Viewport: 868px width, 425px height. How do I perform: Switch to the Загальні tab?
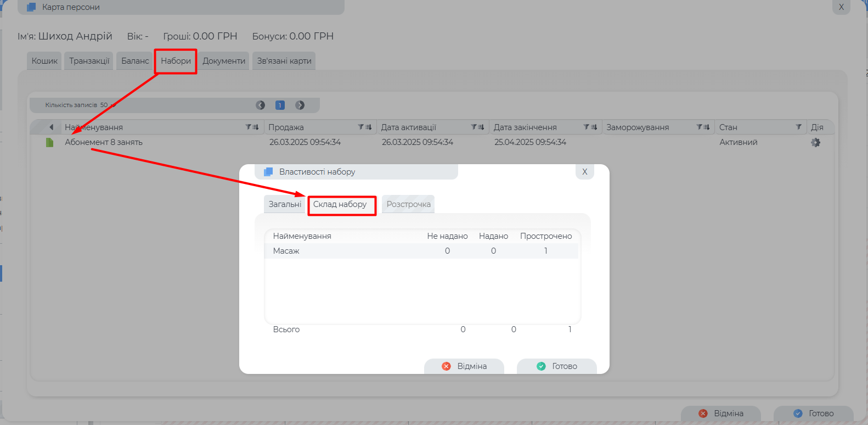(285, 204)
